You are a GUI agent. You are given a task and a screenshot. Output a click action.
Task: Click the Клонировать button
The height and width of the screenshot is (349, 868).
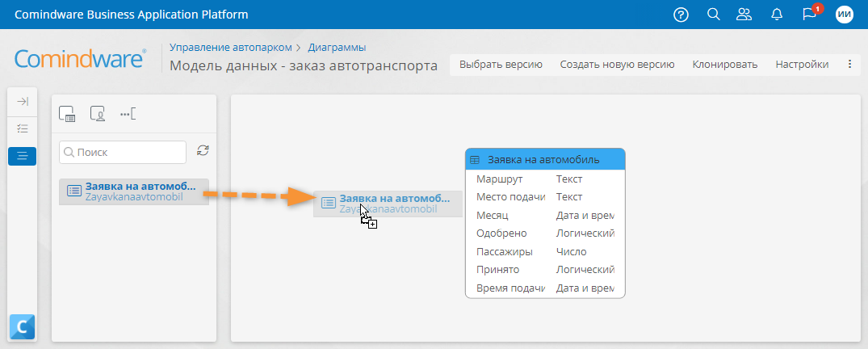(724, 65)
